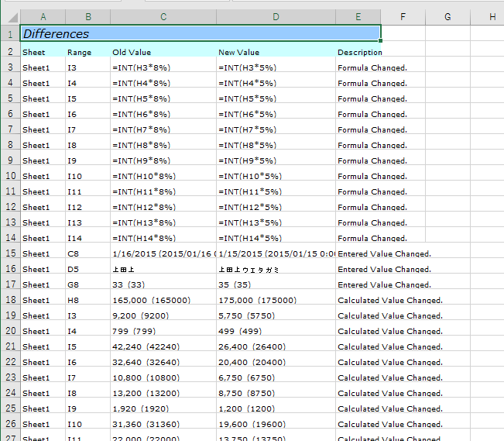Select column F header
This screenshot has height=441, width=504.
click(x=403, y=16)
